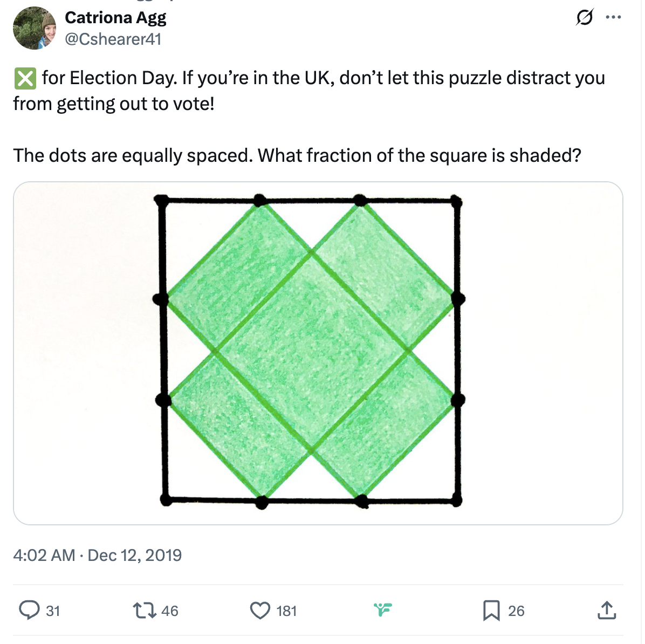Click the puzzle question text line
The width and height of the screenshot is (645, 644).
coord(297,155)
